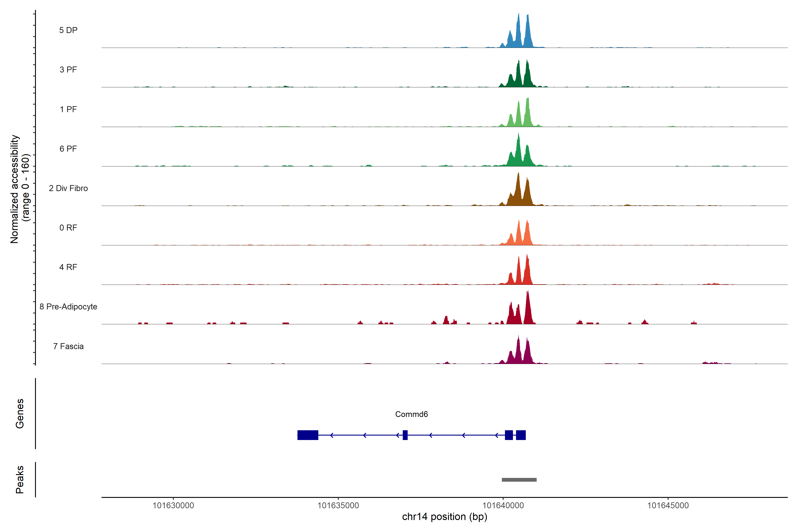The image size is (798, 532).
Task: Click the 101645000 axis tick label
Action: click(x=668, y=506)
